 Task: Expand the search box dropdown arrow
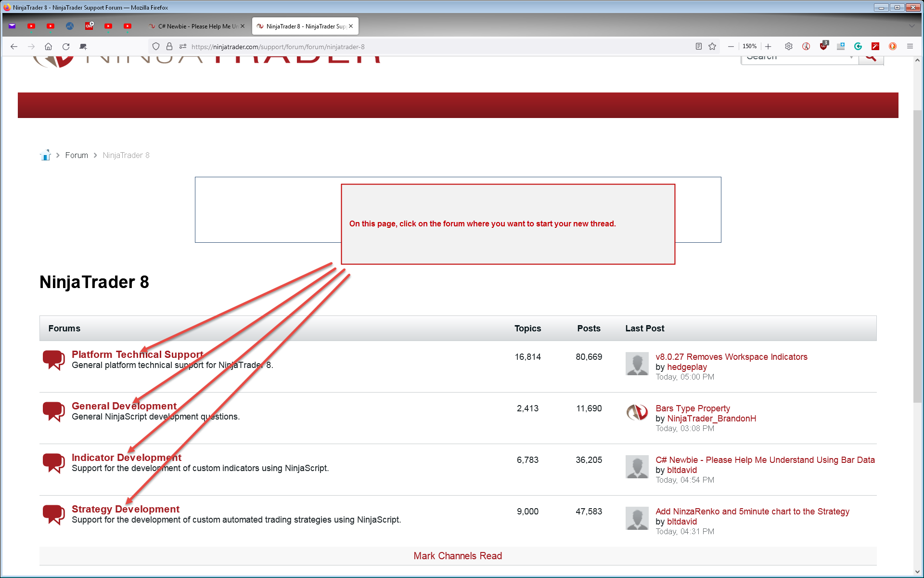(x=851, y=58)
